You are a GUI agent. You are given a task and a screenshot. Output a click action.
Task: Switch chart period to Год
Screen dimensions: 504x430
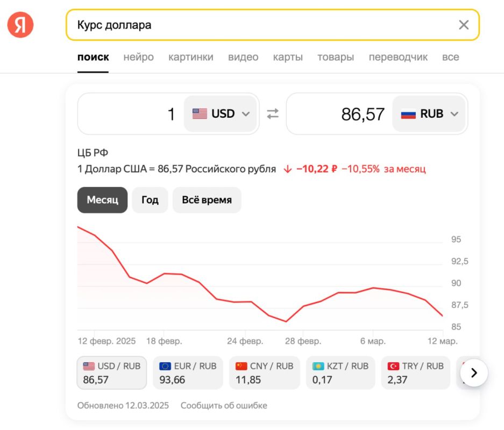(x=150, y=200)
